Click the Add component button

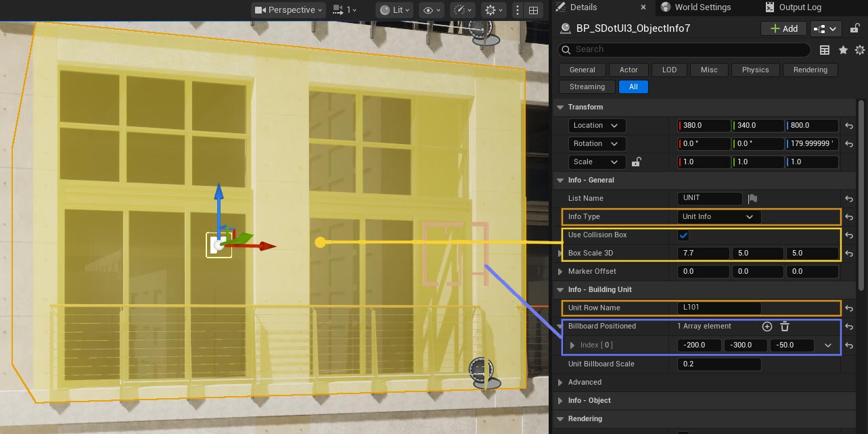783,28
